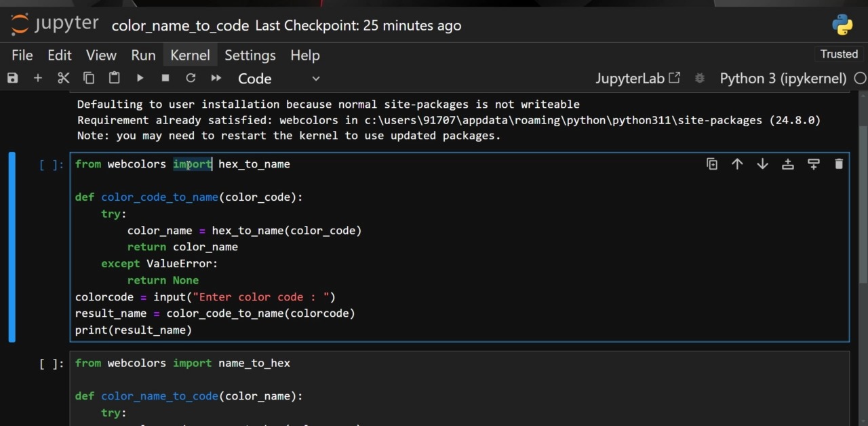Insert a new cell with the plus icon
Image resolution: width=868 pixels, height=426 pixels.
point(38,78)
